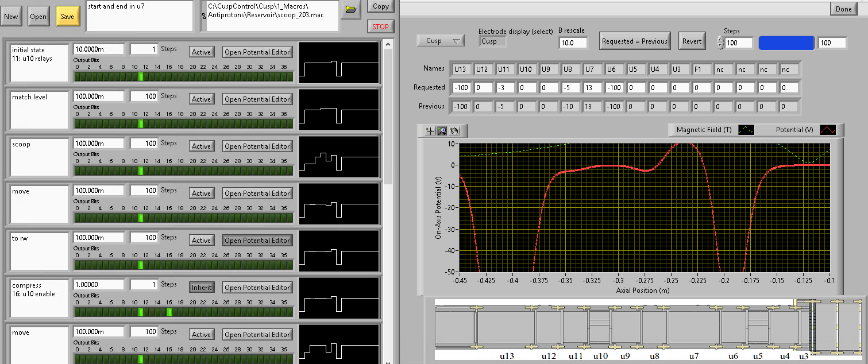Select the hand pan tool on graph
The height and width of the screenshot is (364, 868).
454,130
